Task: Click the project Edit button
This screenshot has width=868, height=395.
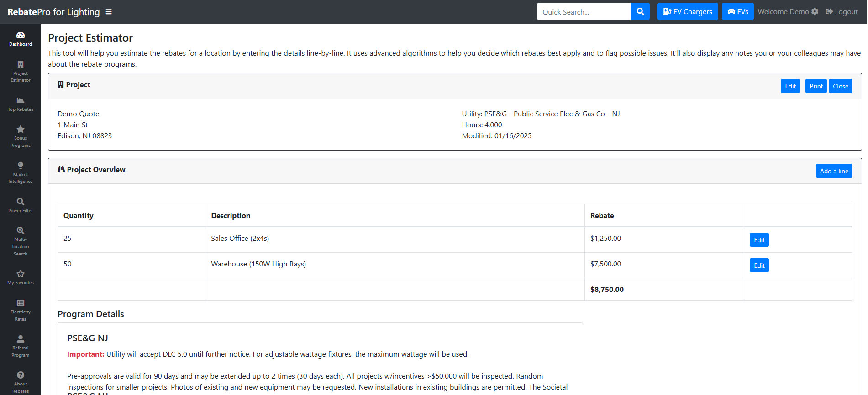Action: (790, 86)
